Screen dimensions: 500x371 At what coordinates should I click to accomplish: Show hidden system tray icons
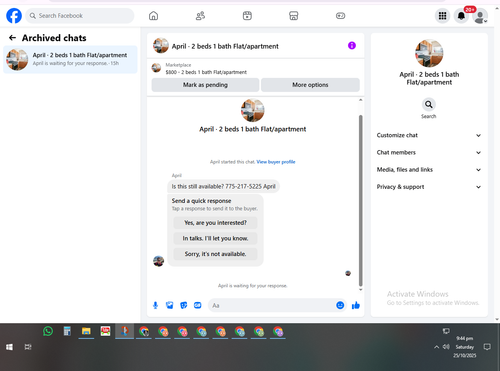(x=436, y=347)
